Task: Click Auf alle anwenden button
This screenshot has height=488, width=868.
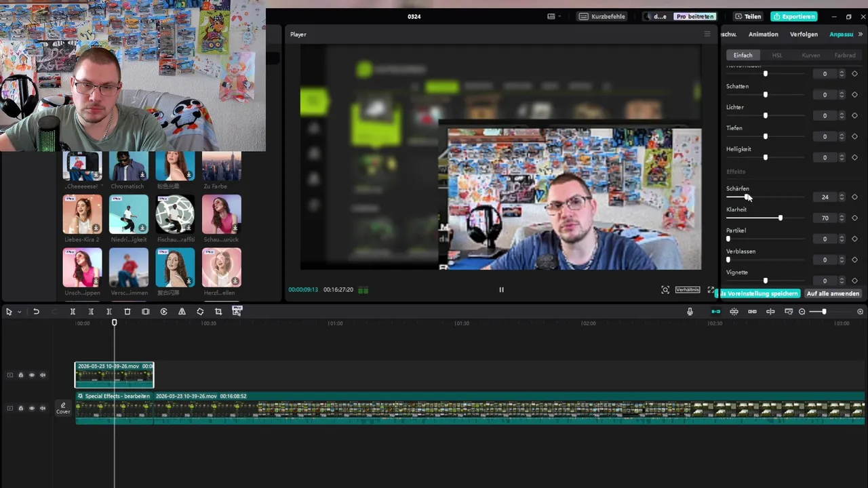Action: coord(833,293)
